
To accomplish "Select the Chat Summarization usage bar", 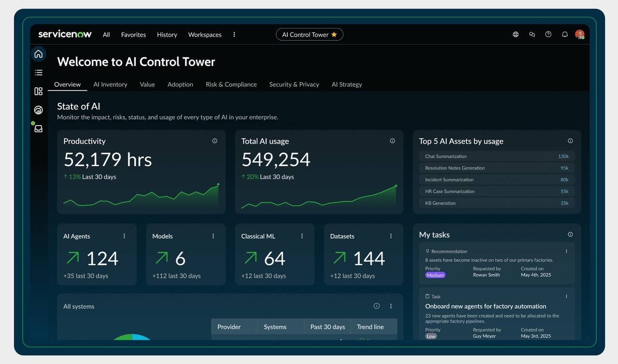I will (x=496, y=156).
